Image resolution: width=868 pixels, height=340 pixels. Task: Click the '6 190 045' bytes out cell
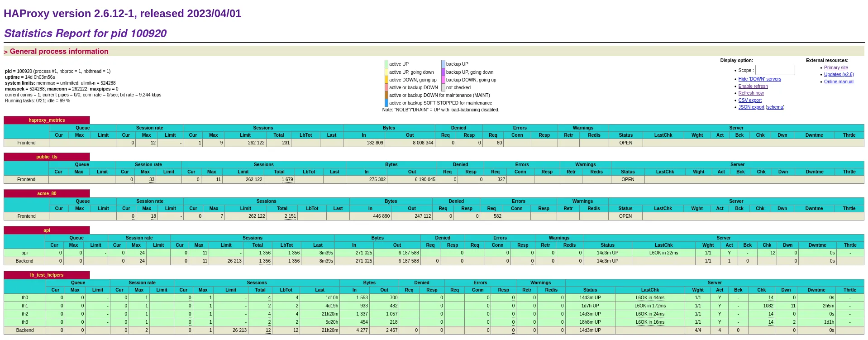click(x=412, y=180)
